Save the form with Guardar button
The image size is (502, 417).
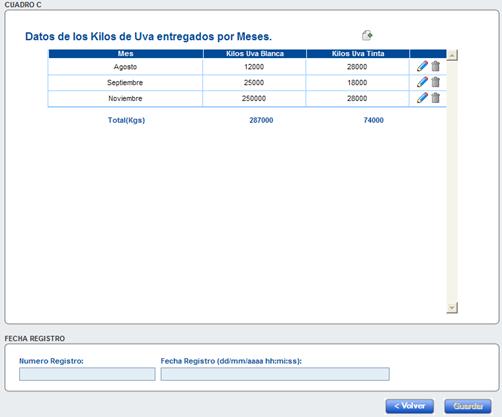468,406
